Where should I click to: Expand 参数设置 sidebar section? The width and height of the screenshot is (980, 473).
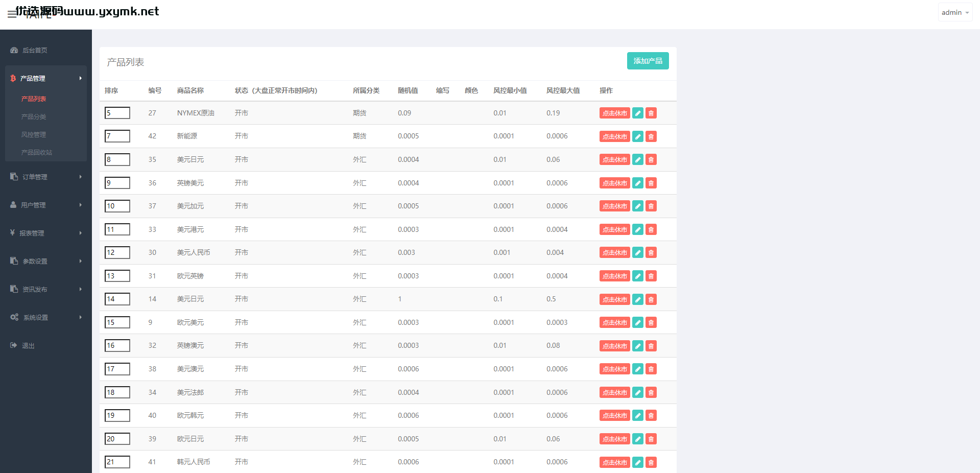click(x=46, y=261)
